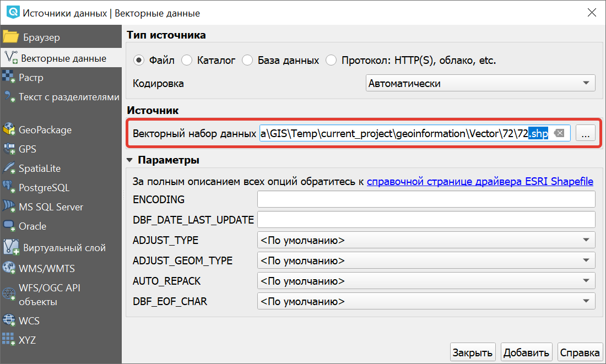Open the XYZ tiles grid icon
The width and height of the screenshot is (606, 364).
[8, 339]
